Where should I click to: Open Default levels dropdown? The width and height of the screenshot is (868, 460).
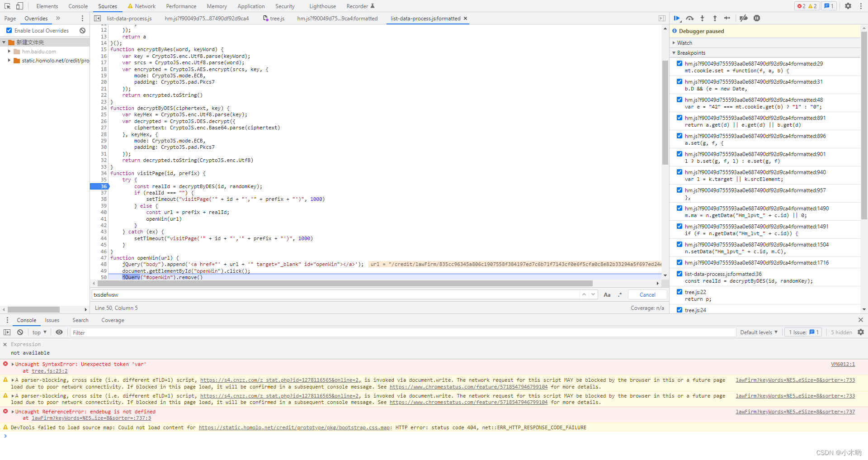click(x=759, y=332)
